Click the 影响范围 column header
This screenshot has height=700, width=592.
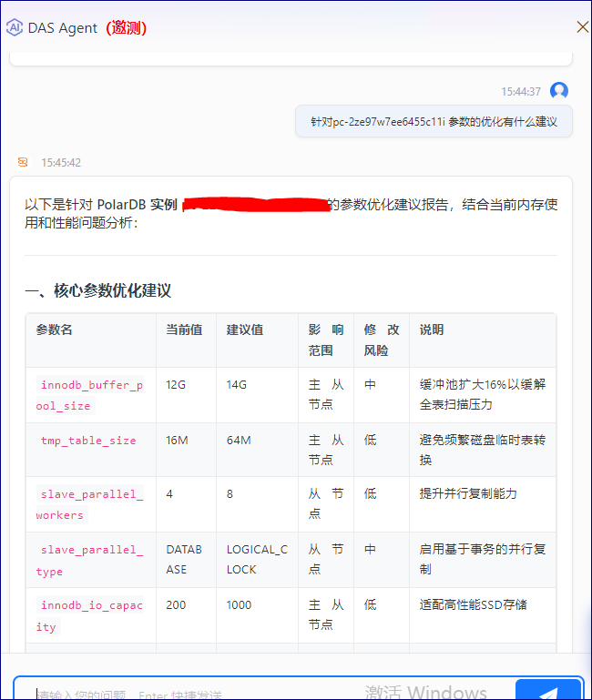(326, 340)
